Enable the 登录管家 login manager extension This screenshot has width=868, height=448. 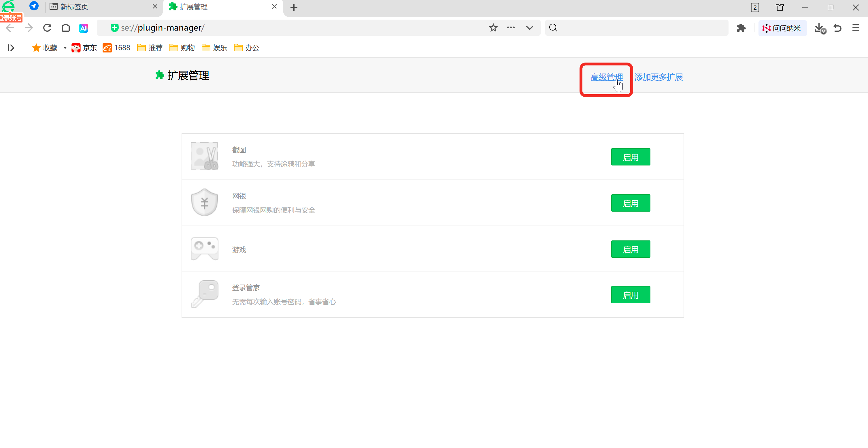click(x=631, y=295)
